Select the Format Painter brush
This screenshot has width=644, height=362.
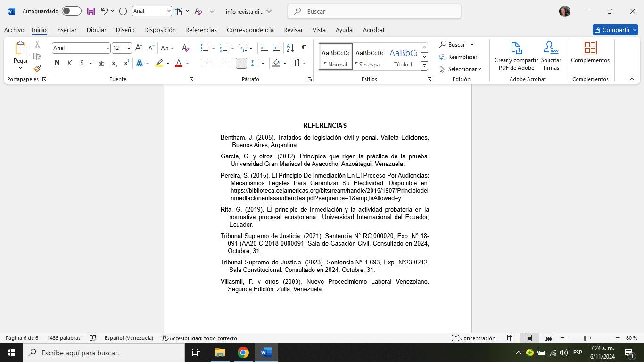pos(37,68)
